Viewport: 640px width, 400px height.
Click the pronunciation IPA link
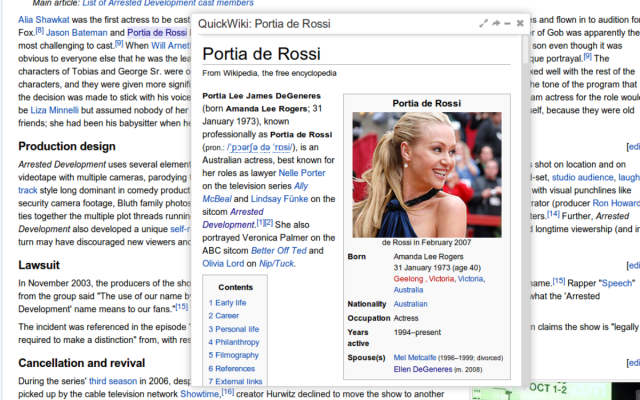point(260,147)
